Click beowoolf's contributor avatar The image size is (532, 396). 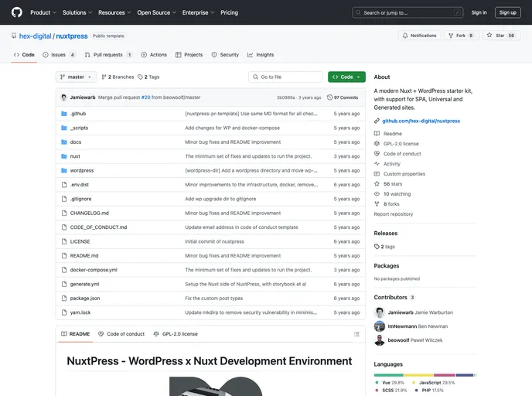click(x=380, y=340)
